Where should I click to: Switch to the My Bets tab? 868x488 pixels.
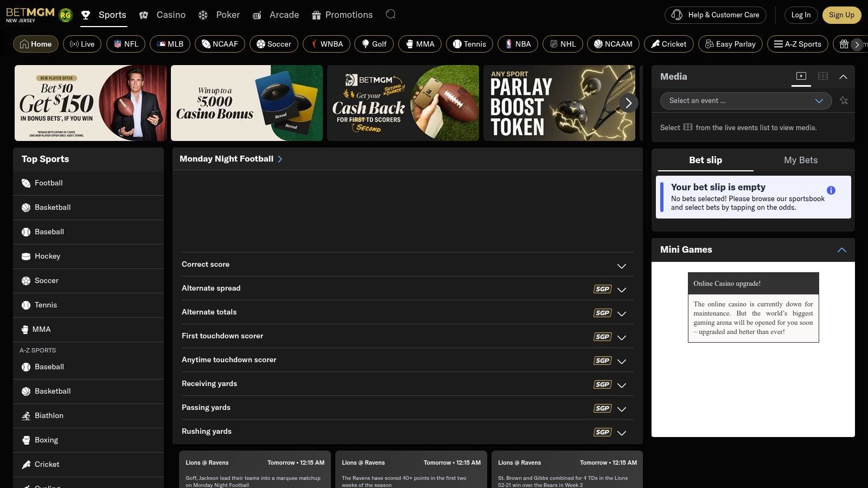(801, 160)
